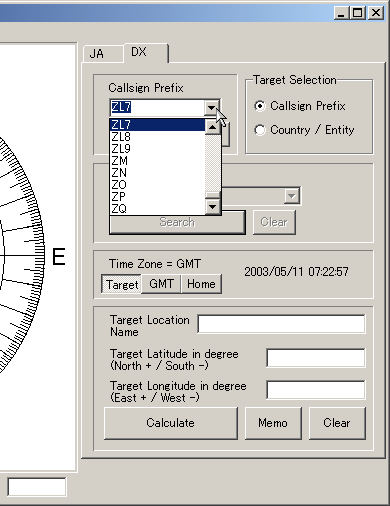Click the small field at bottom left
This screenshot has width=390, height=506.
pyautogui.click(x=37, y=487)
